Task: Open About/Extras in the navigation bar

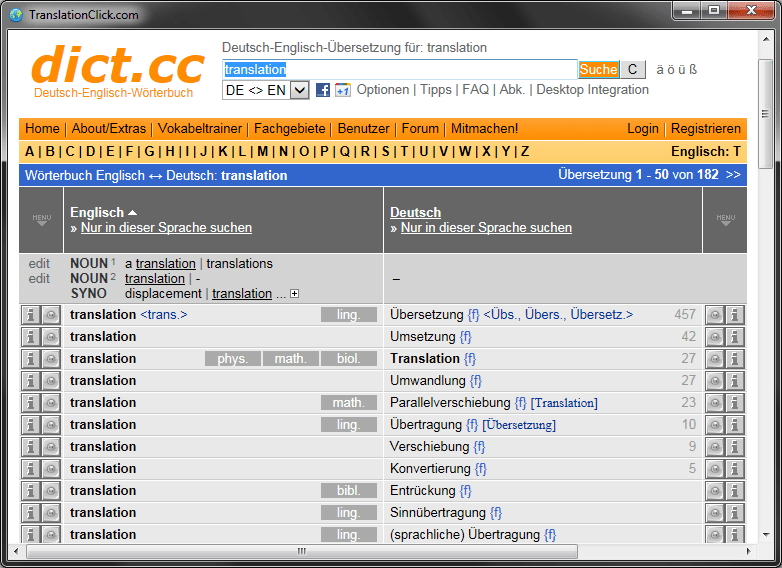Action: tap(109, 129)
